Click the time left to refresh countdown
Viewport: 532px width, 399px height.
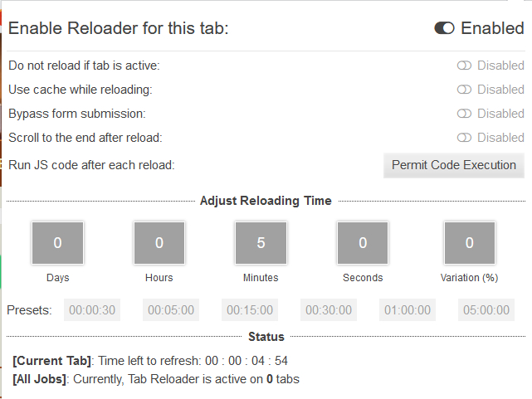(247, 361)
